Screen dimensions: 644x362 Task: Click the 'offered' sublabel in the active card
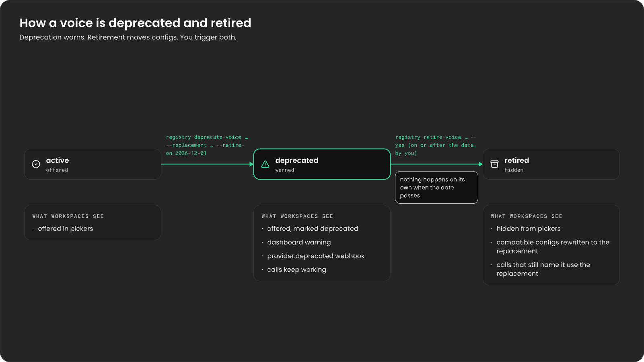(x=57, y=170)
